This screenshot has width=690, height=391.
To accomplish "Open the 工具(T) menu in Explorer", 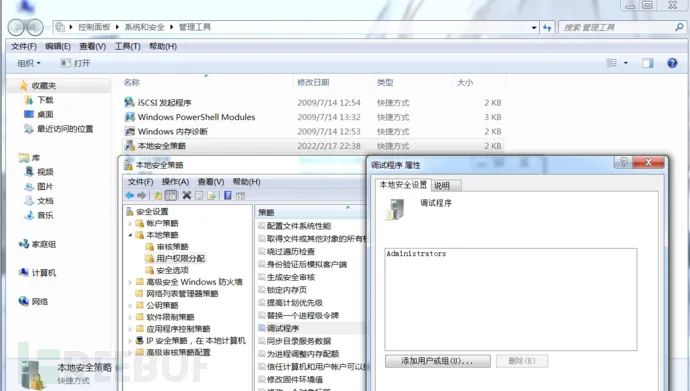I will tap(127, 46).
